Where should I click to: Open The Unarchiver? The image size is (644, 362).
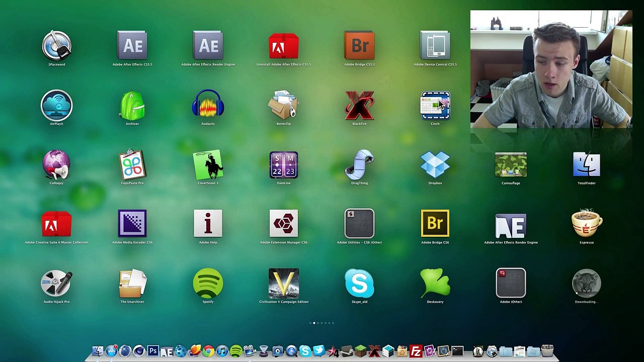pos(132,284)
